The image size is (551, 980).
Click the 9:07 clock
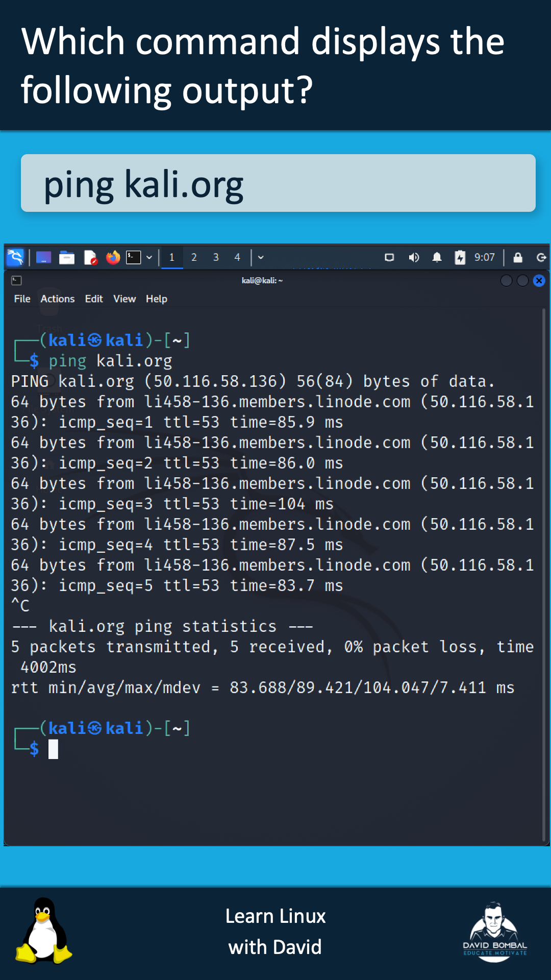point(484,257)
